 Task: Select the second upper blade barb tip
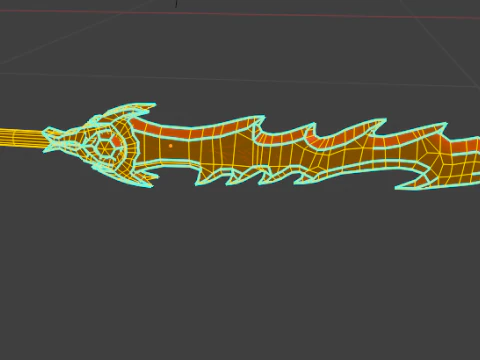[x=313, y=125]
